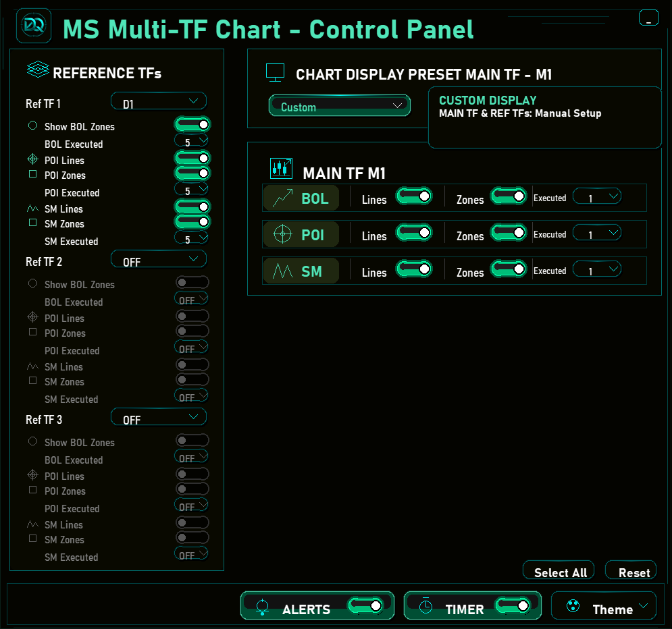
Task: Click the POI row button in Main TF
Action: (x=301, y=234)
